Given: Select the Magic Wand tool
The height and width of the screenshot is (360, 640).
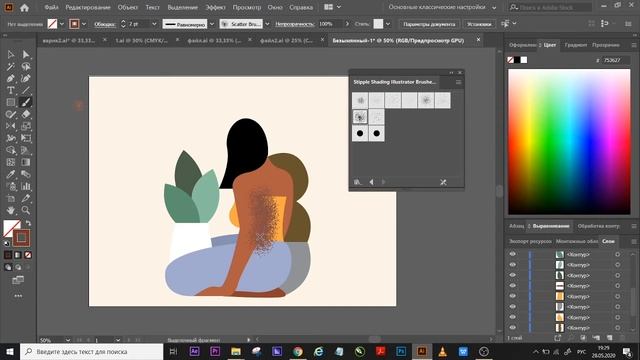Looking at the screenshot, I should pyautogui.click(x=11, y=66).
